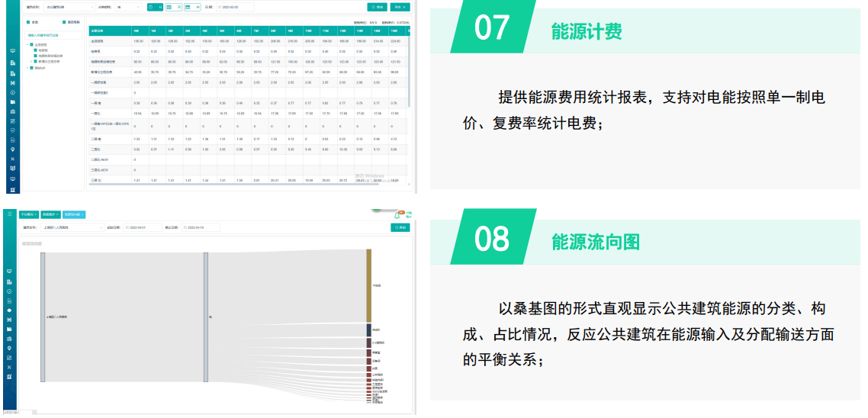
Task: Click the edit-note icon in energy flow sidebar
Action: (x=9, y=358)
